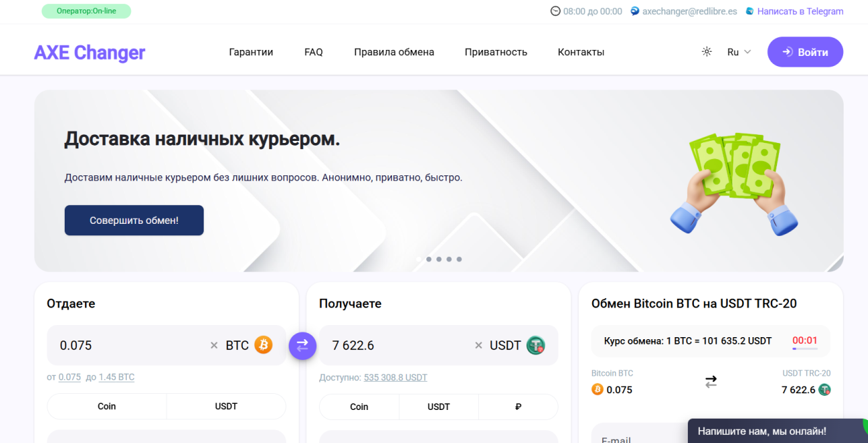The image size is (868, 443).
Task: Click the 08:00 до 00:00 working hours text
Action: point(592,11)
